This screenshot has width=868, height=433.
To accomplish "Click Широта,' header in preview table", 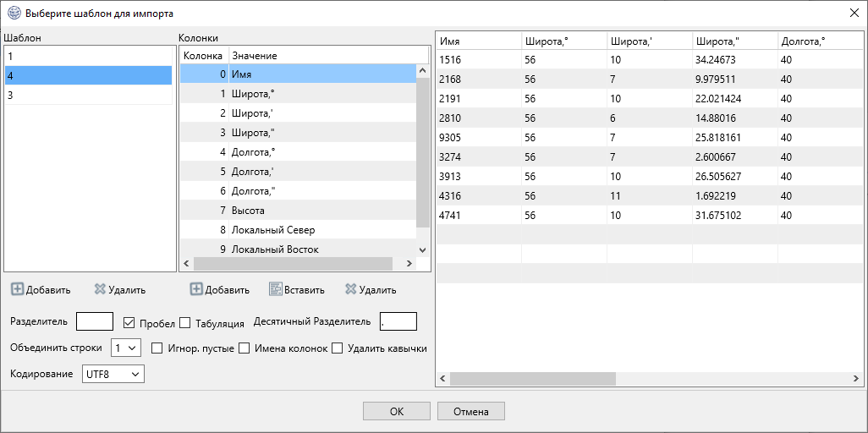I will coord(650,41).
